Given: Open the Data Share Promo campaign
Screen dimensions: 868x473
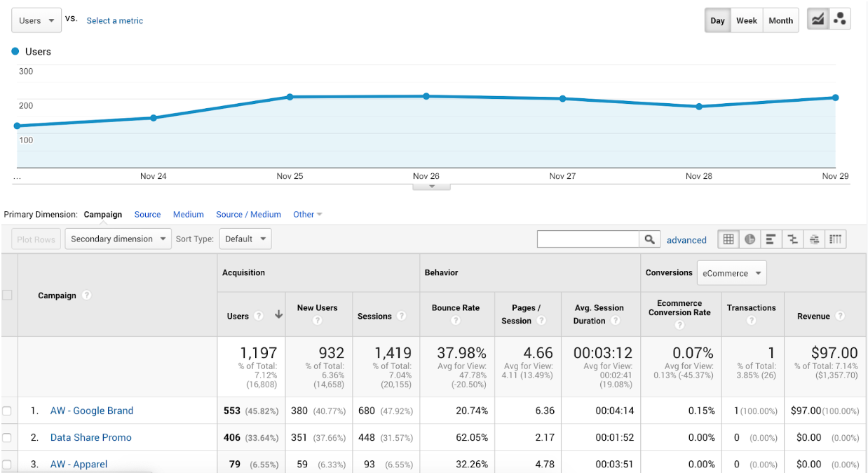Looking at the screenshot, I should coord(91,438).
